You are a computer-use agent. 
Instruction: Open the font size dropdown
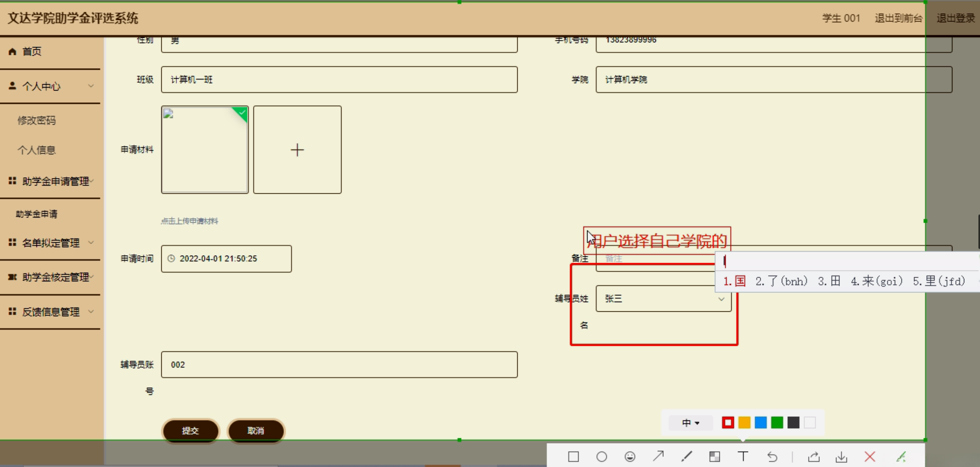[690, 423]
